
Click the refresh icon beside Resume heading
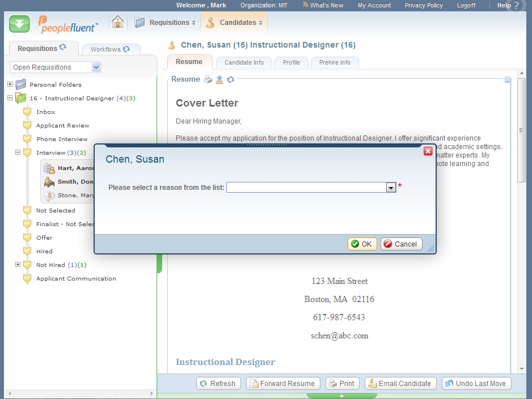[230, 79]
